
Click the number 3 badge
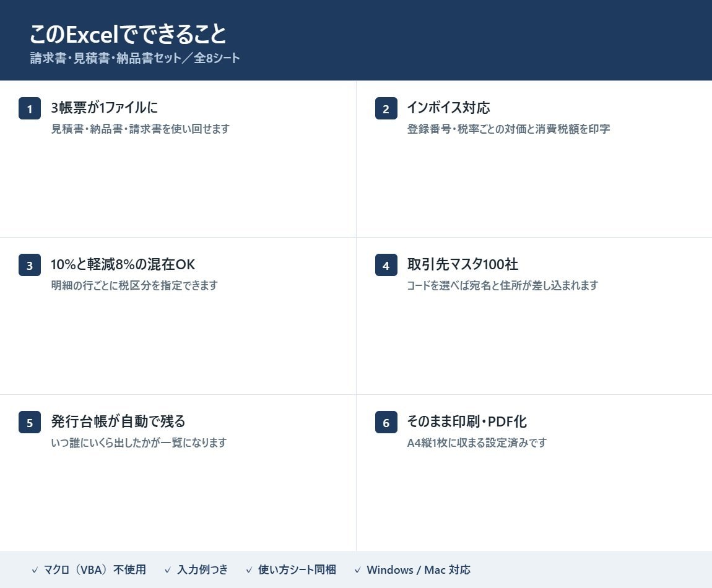coord(30,265)
